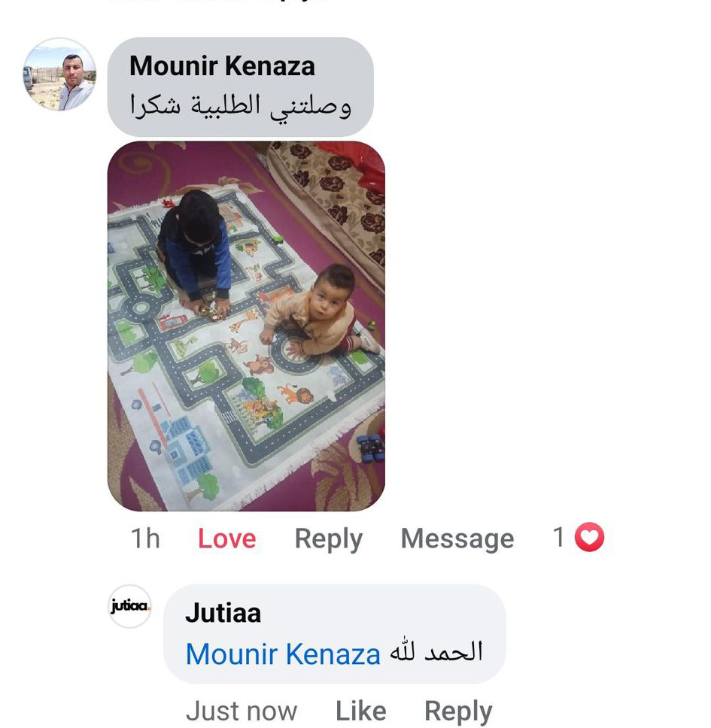Image resolution: width=711 pixels, height=728 pixels.
Task: Open the photo of children on play mat
Action: click(x=246, y=326)
